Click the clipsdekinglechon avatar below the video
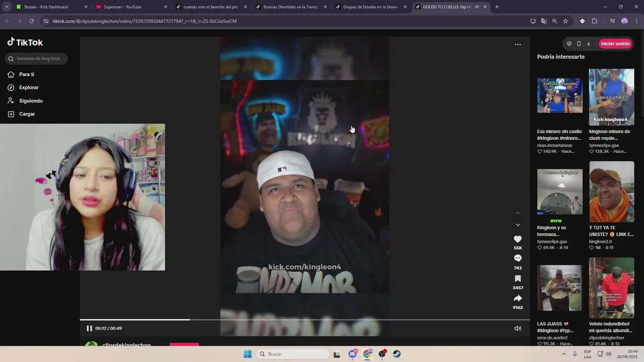This screenshot has width=644, height=362. 91,345
